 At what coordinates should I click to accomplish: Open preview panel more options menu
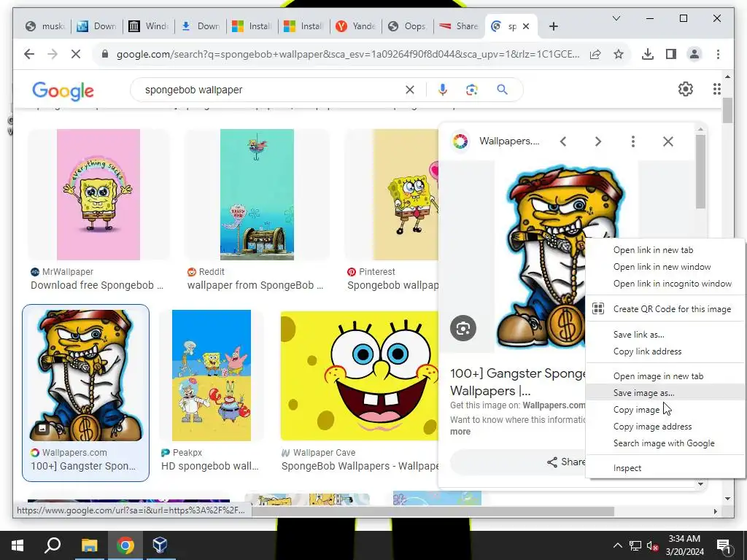tap(632, 141)
